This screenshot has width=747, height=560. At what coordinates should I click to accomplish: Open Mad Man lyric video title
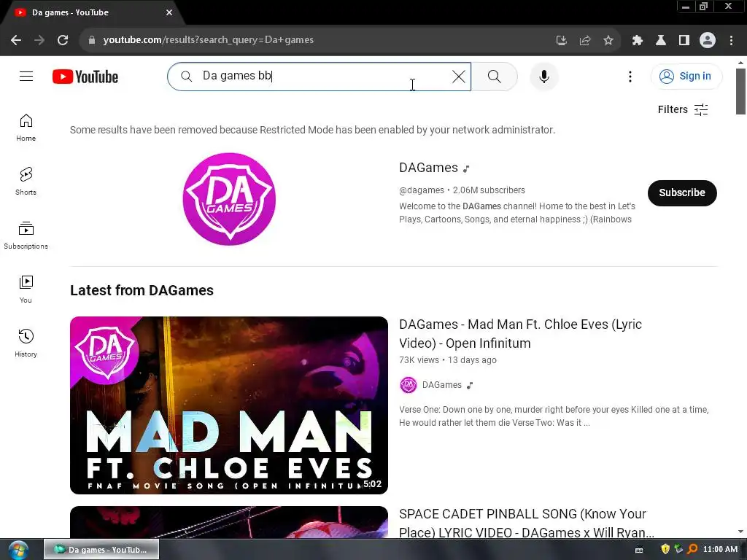coord(520,333)
